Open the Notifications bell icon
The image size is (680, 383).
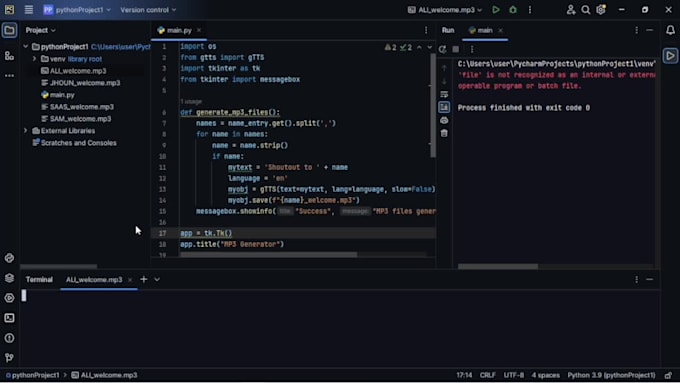pos(670,30)
